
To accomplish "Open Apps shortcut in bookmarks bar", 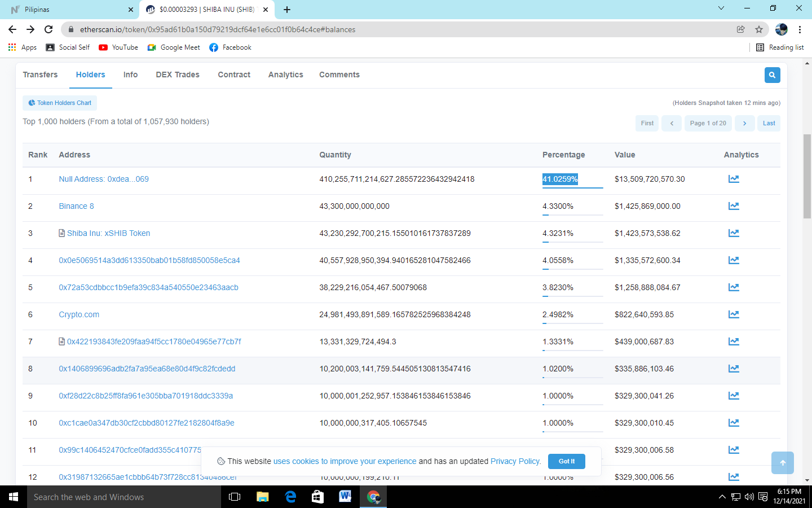I will point(23,47).
